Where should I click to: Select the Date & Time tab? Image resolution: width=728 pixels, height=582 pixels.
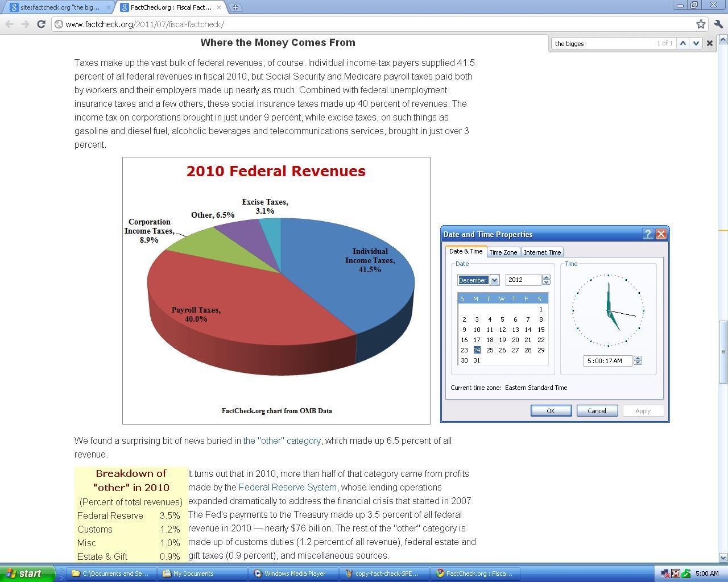[466, 251]
